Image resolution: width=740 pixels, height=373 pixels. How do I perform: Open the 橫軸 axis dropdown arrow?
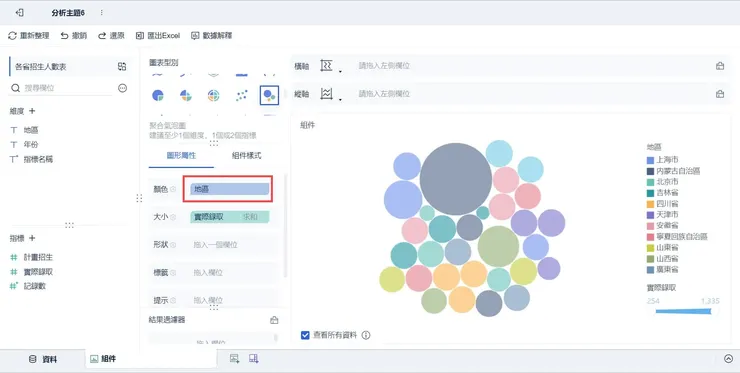pyautogui.click(x=340, y=72)
